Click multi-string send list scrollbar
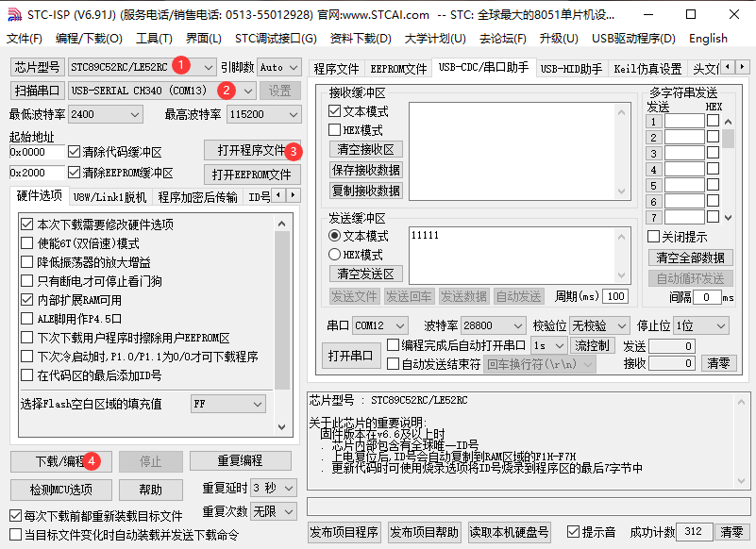The width and height of the screenshot is (756, 549). pos(728,169)
